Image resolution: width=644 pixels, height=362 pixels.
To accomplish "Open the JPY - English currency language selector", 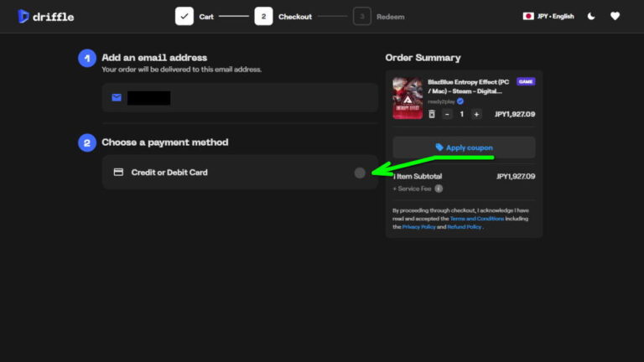I will (x=548, y=16).
